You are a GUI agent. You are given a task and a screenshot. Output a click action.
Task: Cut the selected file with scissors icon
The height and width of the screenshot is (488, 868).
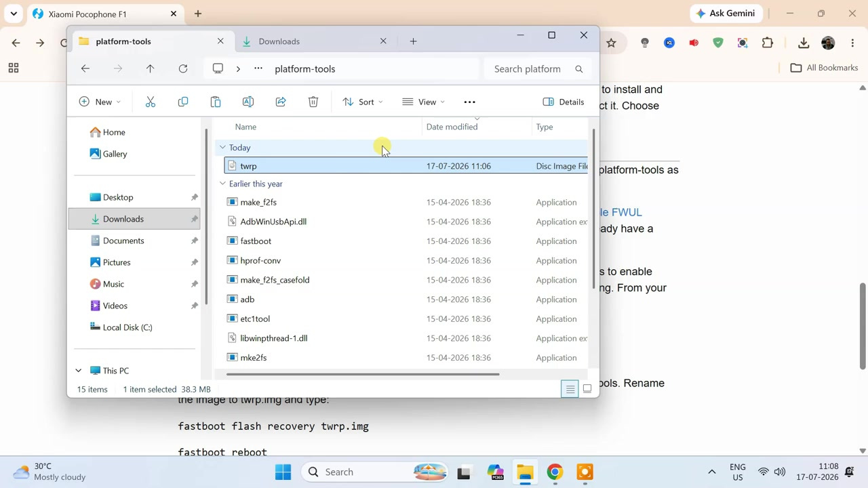tap(151, 102)
